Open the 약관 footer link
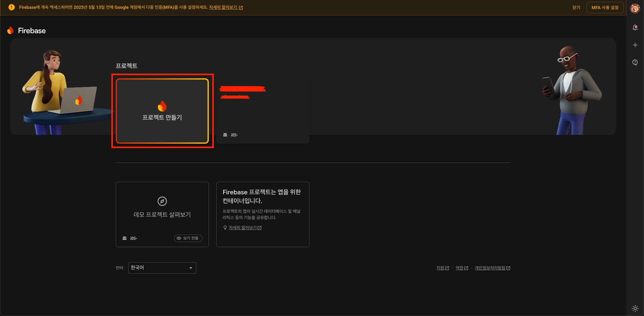The height and width of the screenshot is (316, 644). (x=462, y=268)
